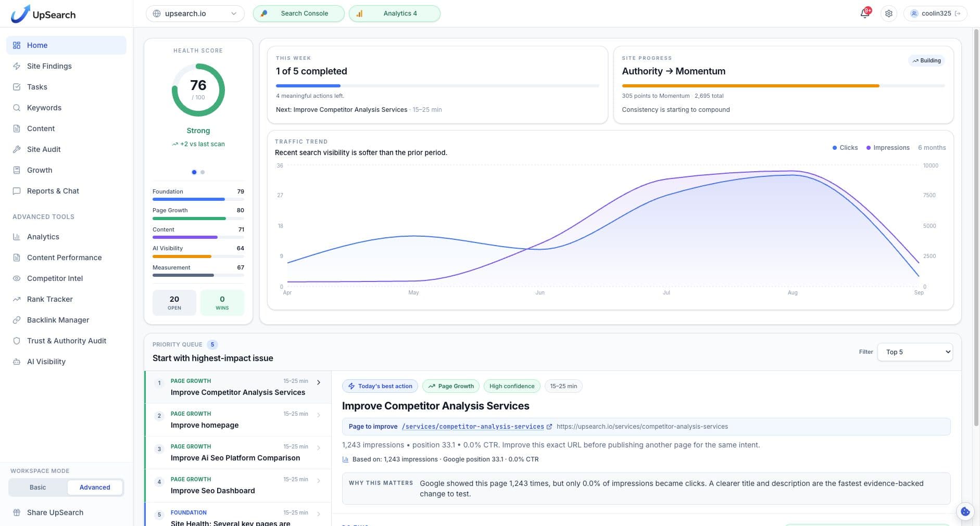Screen dimensions: 980x526
Task: Click the Analytics 4 button
Action: 394,14
